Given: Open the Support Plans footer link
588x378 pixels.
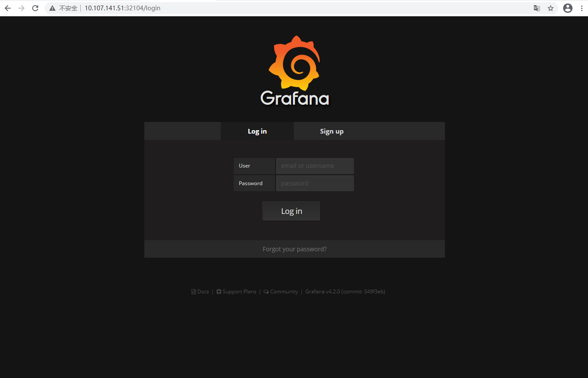Looking at the screenshot, I should point(236,292).
